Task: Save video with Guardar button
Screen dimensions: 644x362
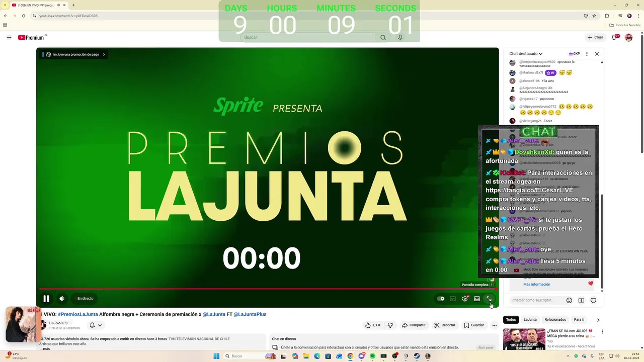Action: coord(474,325)
